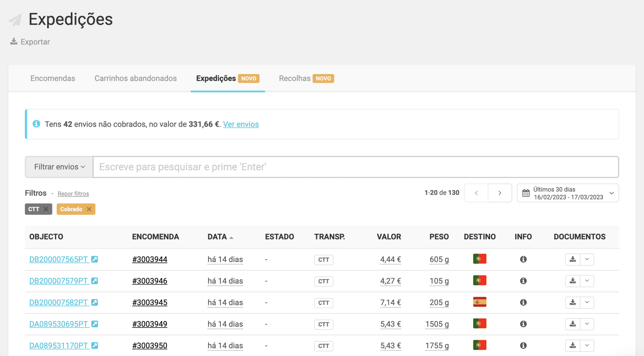The image size is (644, 356).
Task: Click the Spain flag destination icon
Action: [480, 302]
